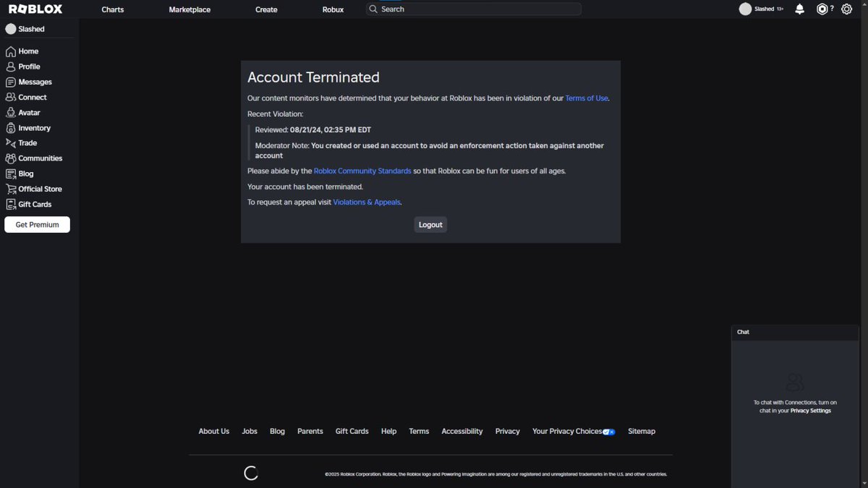868x488 pixels.
Task: Open the Trade sidebar icon
Action: pos(10,143)
